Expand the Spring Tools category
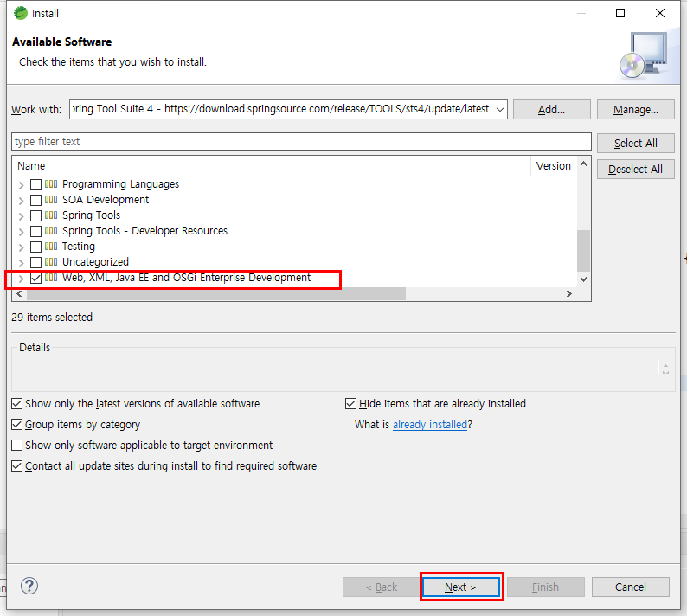 pyautogui.click(x=21, y=216)
